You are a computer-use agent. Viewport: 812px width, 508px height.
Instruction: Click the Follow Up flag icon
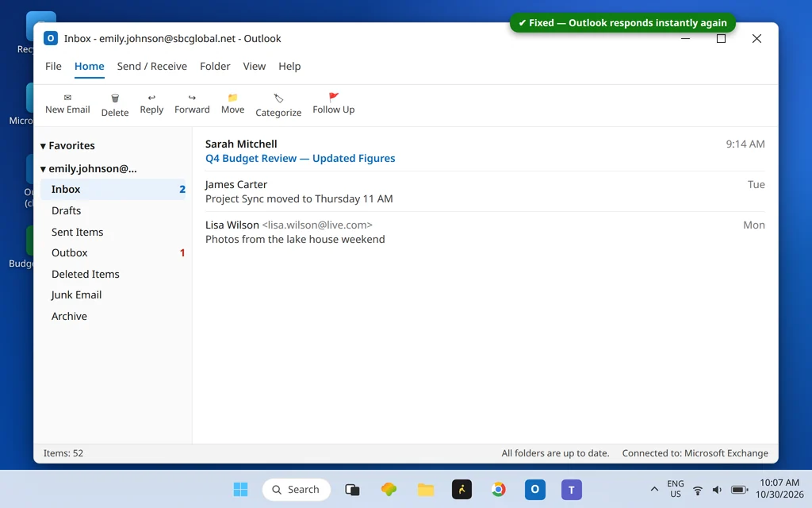334,97
